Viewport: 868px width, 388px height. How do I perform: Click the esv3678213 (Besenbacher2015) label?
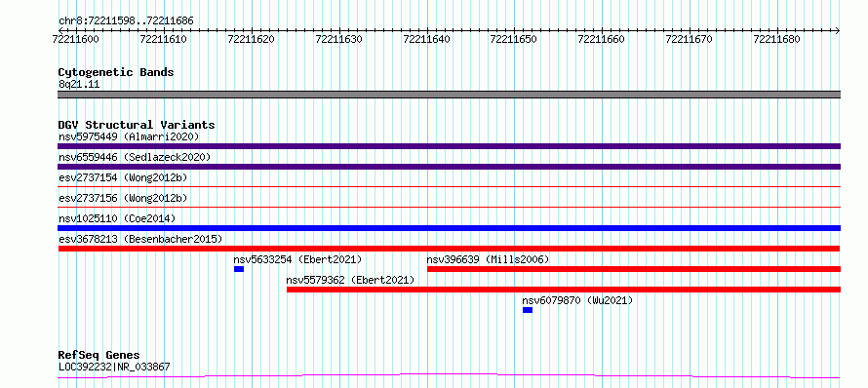140,239
